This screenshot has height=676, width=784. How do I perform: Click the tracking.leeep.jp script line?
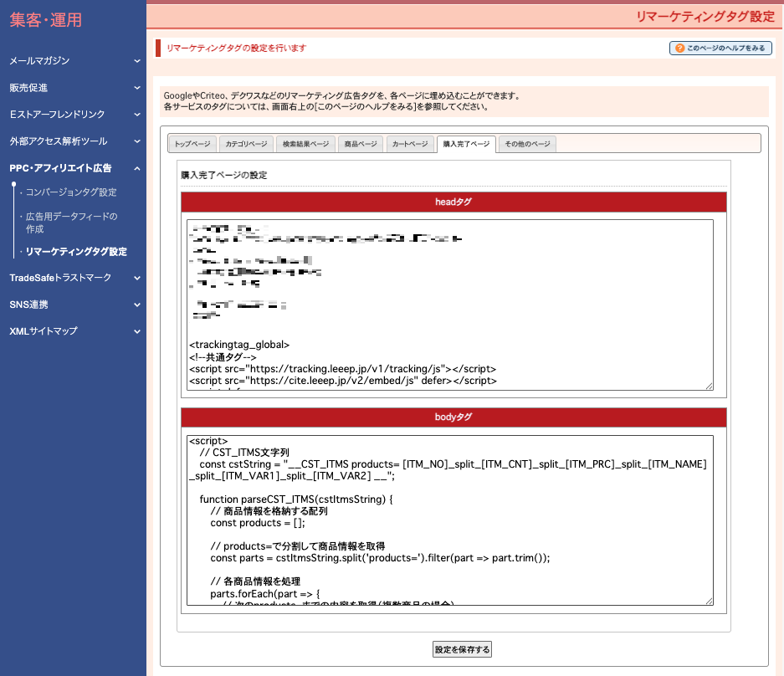point(342,369)
